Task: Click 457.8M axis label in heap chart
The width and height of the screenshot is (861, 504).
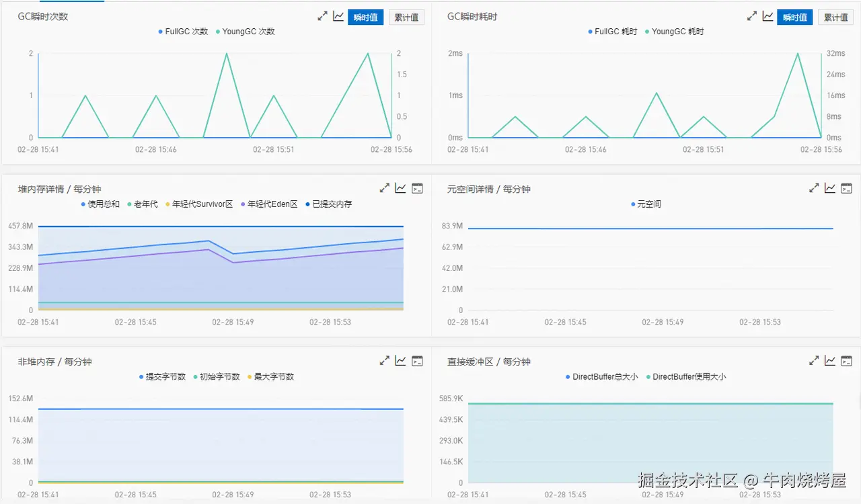Action: [21, 226]
